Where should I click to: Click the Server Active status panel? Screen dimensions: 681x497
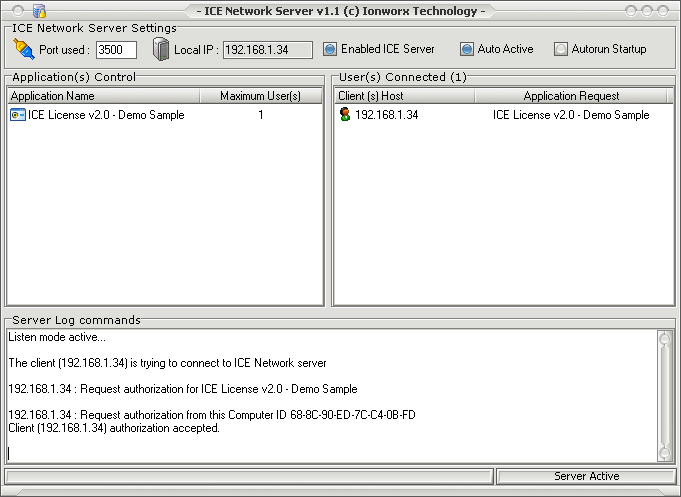[x=586, y=476]
